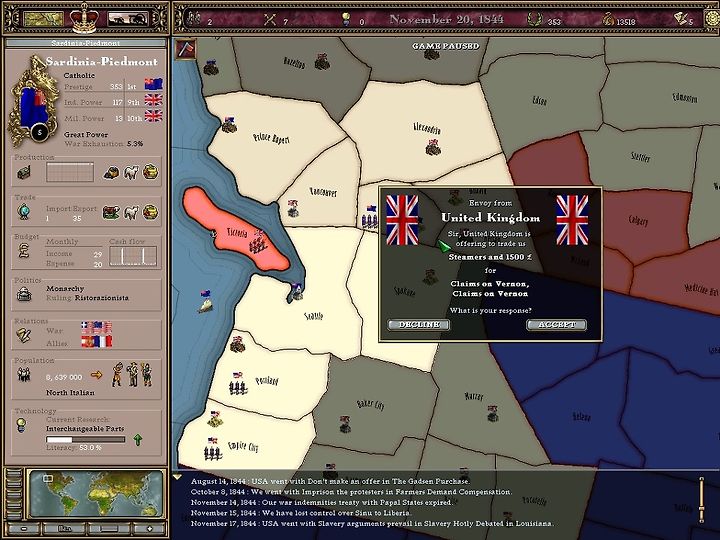Image resolution: width=720 pixels, height=540 pixels.
Task: Click the Calgary province label
Action: pos(638,221)
